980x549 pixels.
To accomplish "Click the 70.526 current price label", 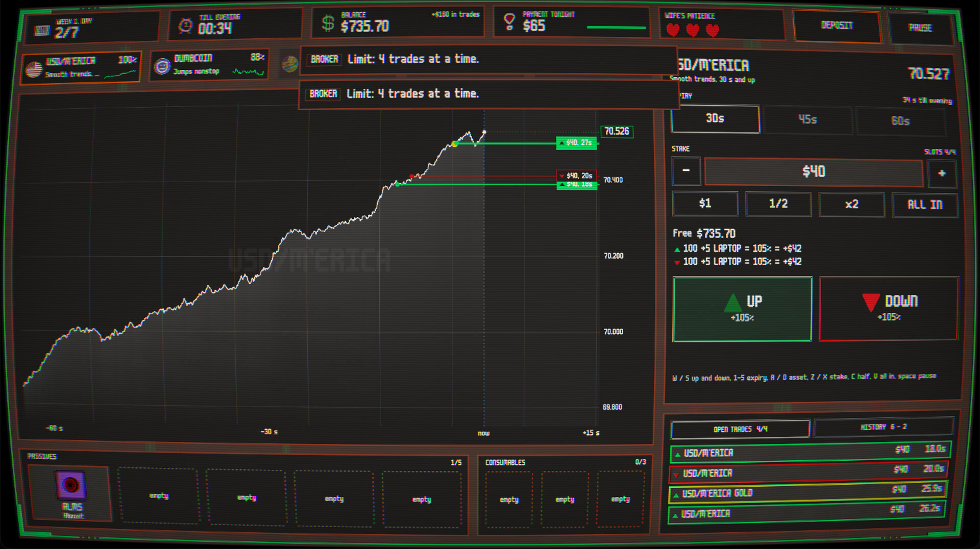I will [x=617, y=132].
